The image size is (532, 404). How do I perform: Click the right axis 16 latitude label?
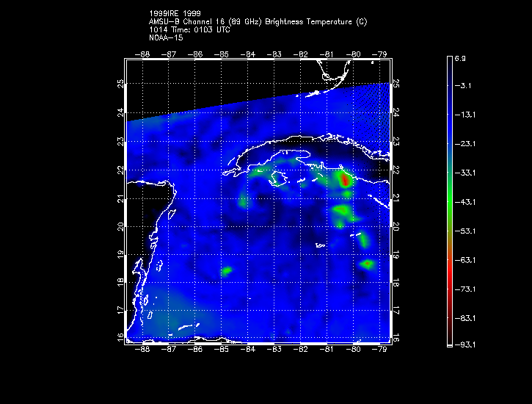pos(396,338)
